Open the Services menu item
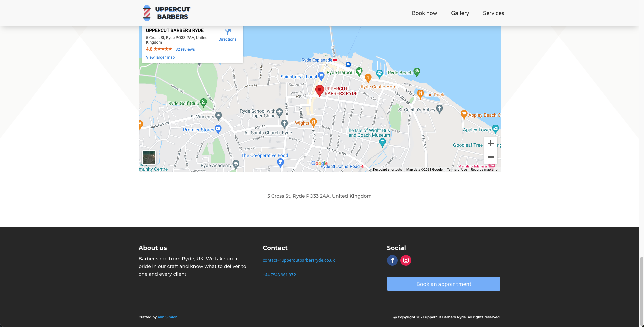Image resolution: width=644 pixels, height=327 pixels. coord(493,13)
